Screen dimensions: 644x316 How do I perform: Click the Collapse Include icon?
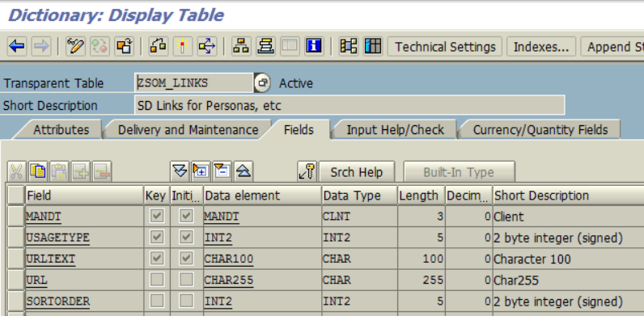222,171
